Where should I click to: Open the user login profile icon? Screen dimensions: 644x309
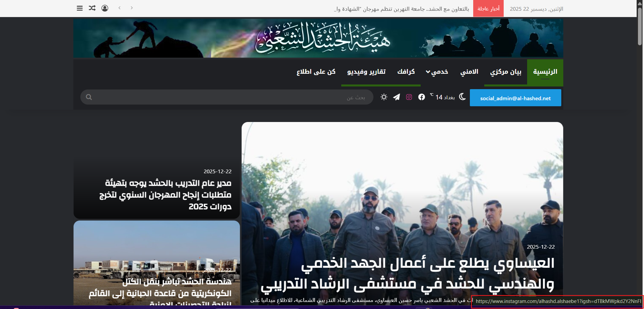pyautogui.click(x=105, y=8)
